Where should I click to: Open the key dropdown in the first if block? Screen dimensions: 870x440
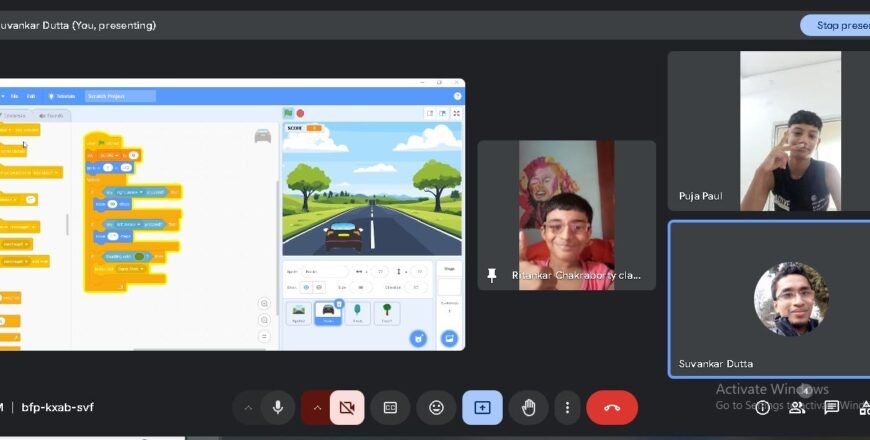pos(129,193)
